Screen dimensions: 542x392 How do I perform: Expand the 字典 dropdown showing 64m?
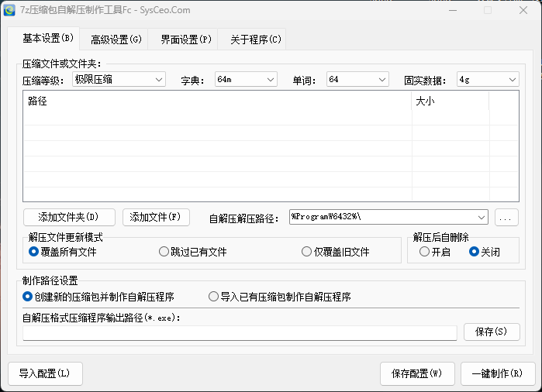(246, 80)
